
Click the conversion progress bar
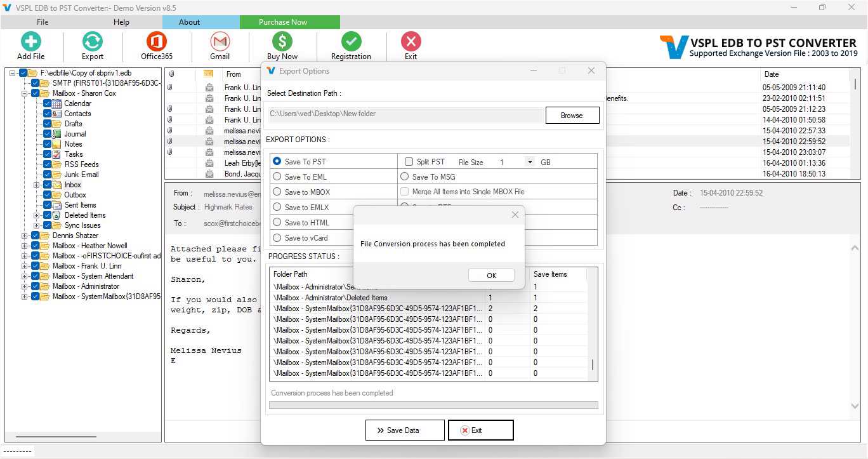(433, 405)
